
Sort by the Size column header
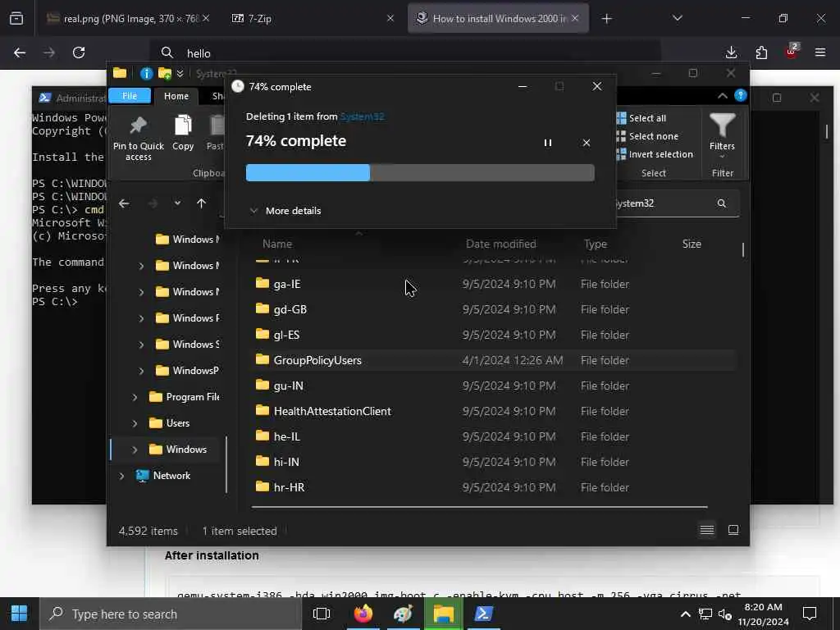click(x=692, y=244)
